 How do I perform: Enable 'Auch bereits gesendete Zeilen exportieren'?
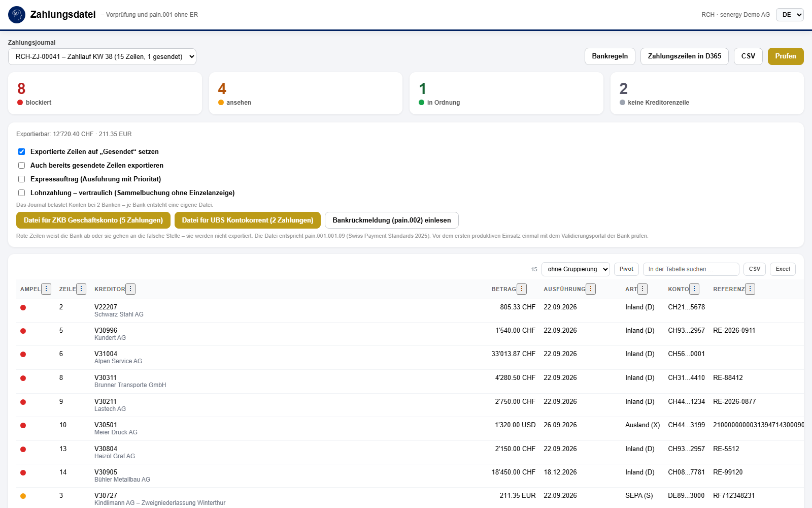coord(21,165)
